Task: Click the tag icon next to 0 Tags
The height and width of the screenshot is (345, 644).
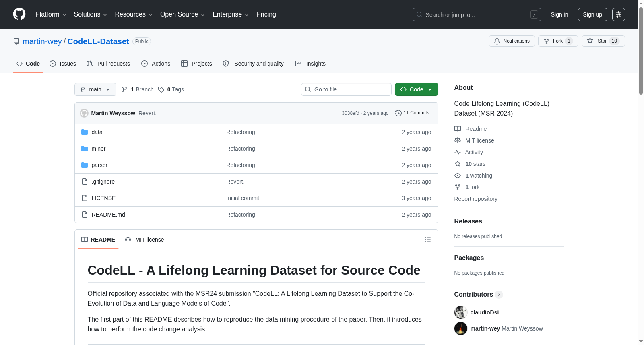Action: (x=161, y=89)
